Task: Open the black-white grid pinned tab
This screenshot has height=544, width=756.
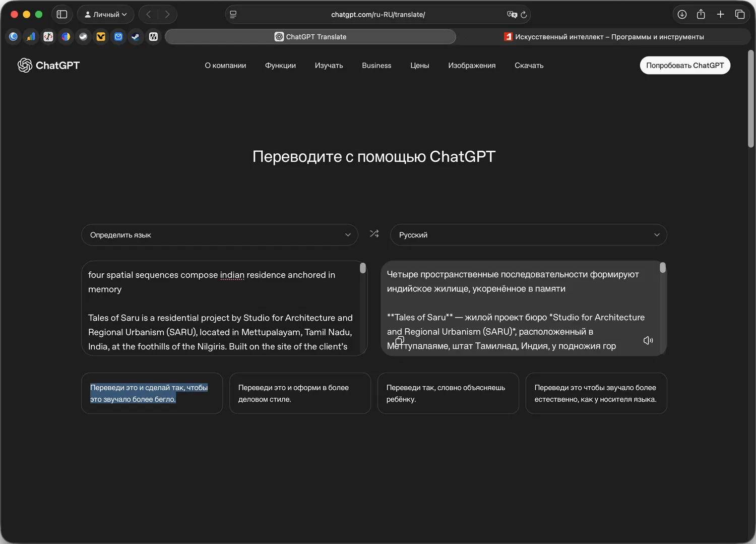Action: pos(153,37)
